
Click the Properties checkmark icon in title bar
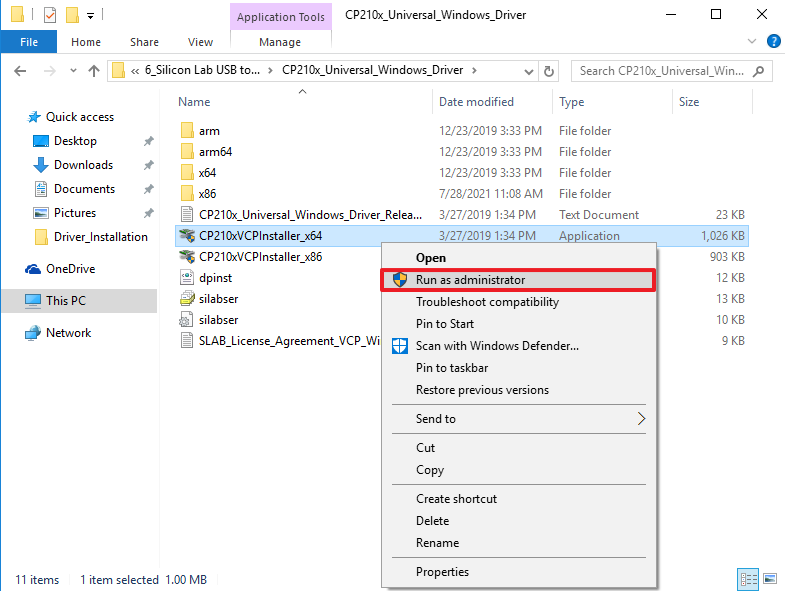pos(50,15)
